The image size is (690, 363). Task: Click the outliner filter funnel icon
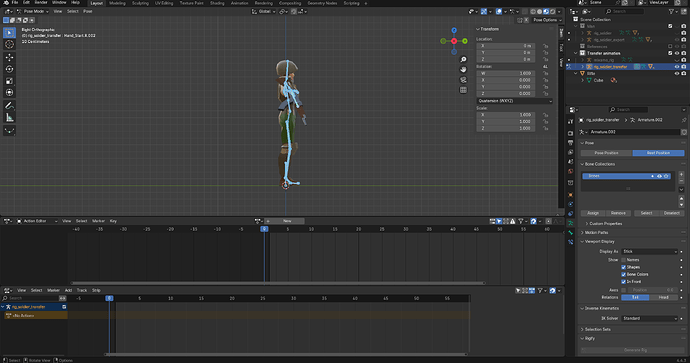pyautogui.click(x=671, y=11)
